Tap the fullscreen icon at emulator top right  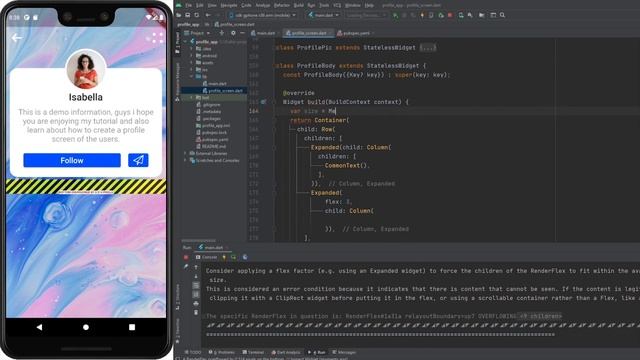(x=158, y=38)
